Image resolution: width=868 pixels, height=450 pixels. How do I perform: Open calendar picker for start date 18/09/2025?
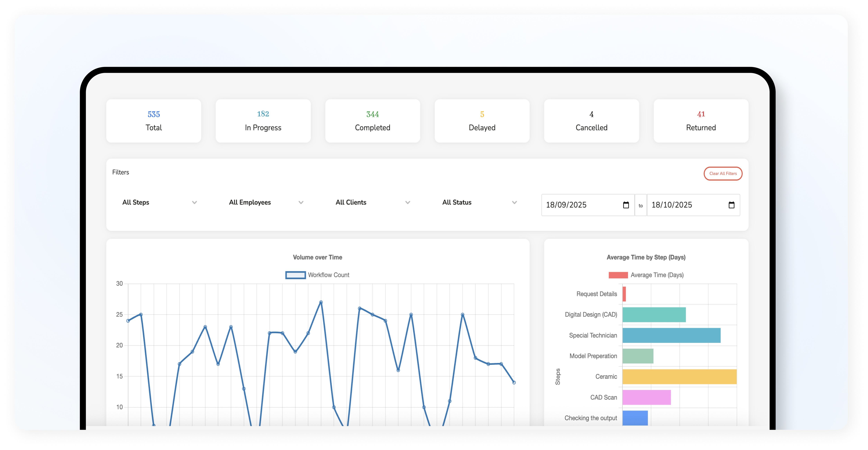click(626, 205)
